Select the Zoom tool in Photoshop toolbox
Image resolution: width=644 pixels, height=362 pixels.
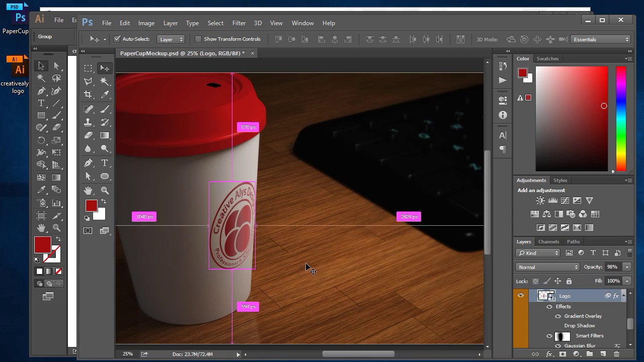[x=105, y=191]
